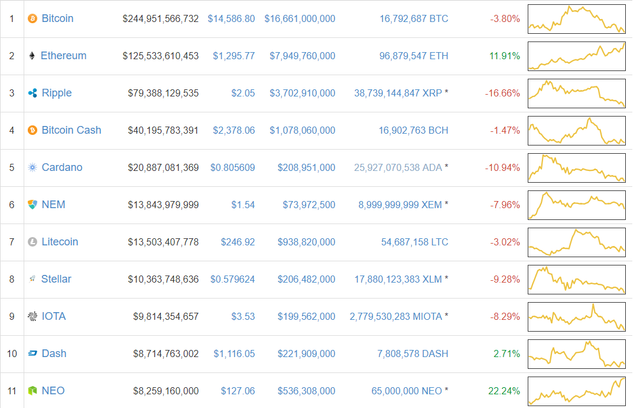Open the Dash 7-day price chart
The height and width of the screenshot is (408, 640).
(577, 353)
